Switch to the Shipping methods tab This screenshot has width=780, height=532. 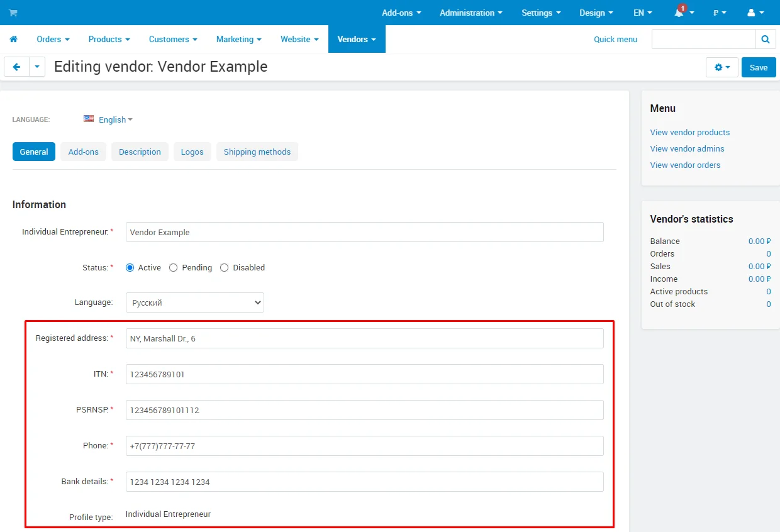(257, 152)
